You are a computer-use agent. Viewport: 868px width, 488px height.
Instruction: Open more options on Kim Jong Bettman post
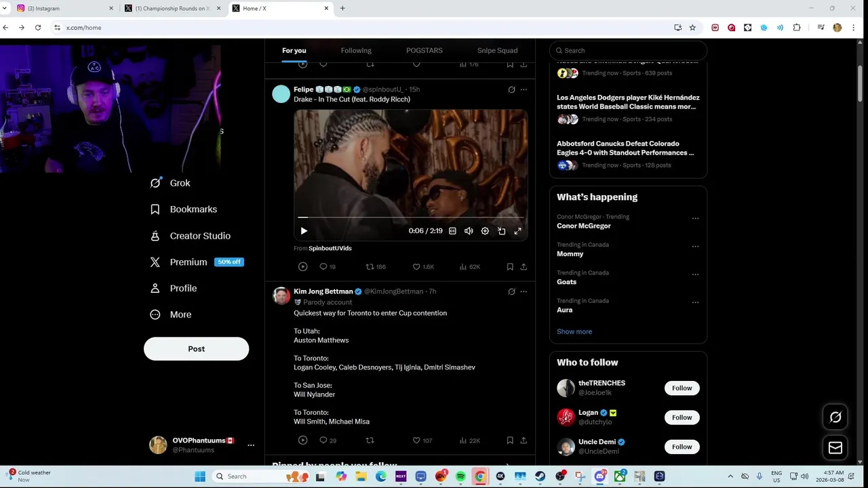coord(524,291)
